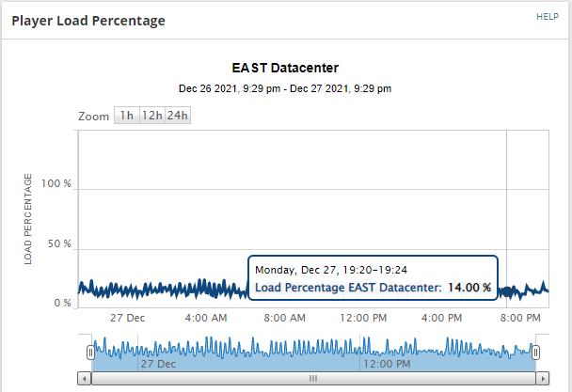
Task: Set chart zoom to 24h
Action: 178,116
